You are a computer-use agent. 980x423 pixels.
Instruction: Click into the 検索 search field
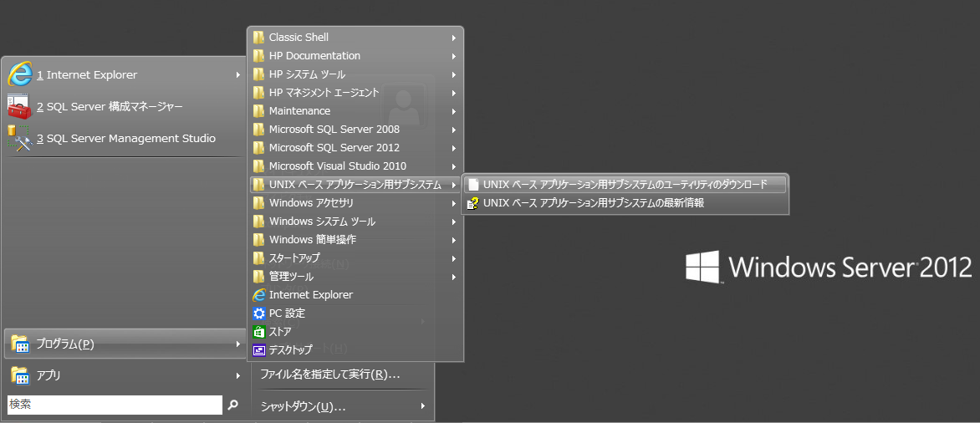coord(114,405)
